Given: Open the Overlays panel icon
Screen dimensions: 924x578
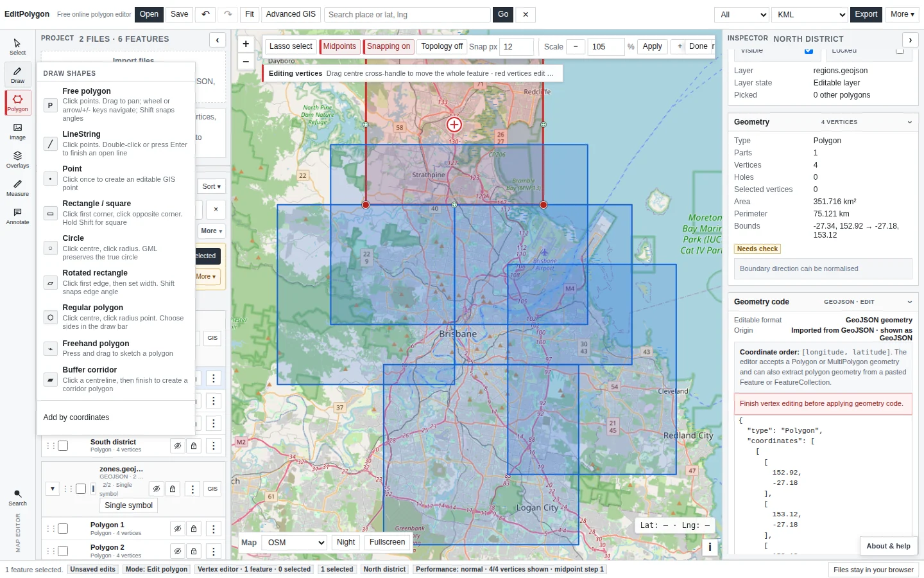Looking at the screenshot, I should tap(17, 159).
